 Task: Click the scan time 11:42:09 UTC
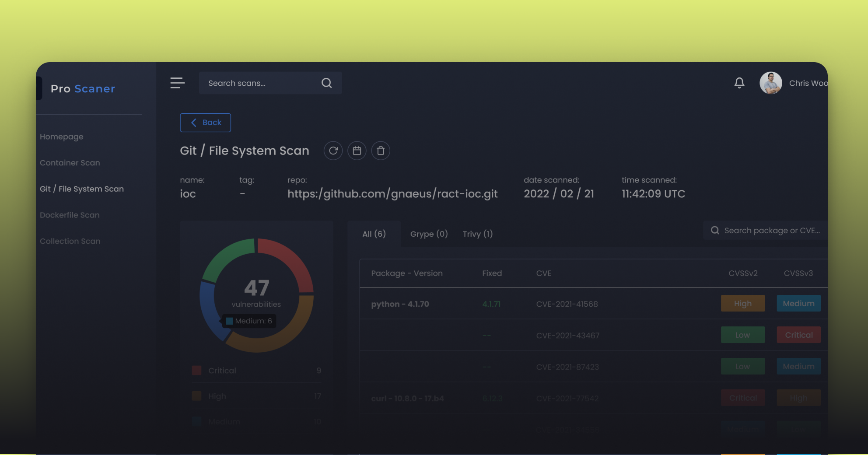[654, 194]
